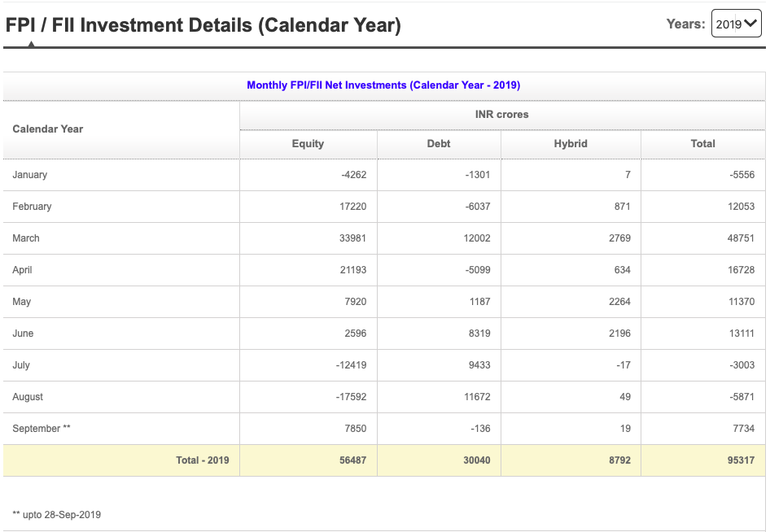Click June hybrid value 2196
770x532 pixels.
[619, 334]
